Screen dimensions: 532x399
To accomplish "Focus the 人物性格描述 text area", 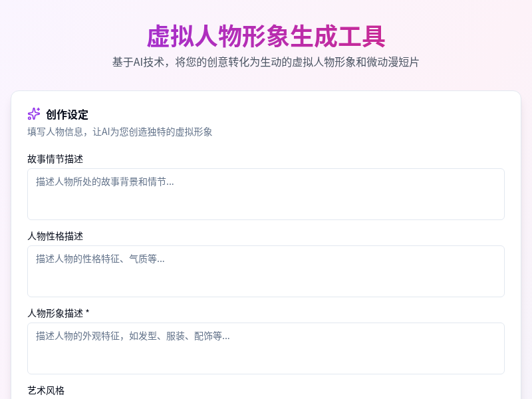I will tap(266, 271).
